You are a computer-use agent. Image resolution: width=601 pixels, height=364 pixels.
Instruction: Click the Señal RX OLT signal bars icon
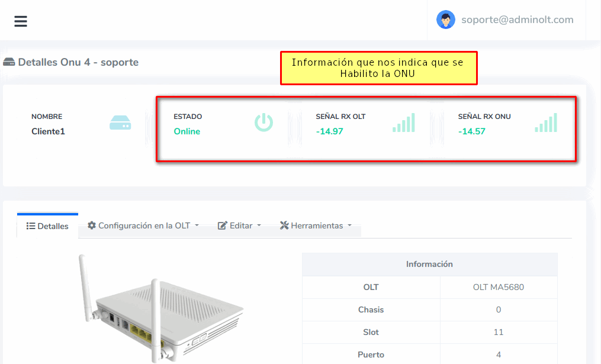point(403,123)
